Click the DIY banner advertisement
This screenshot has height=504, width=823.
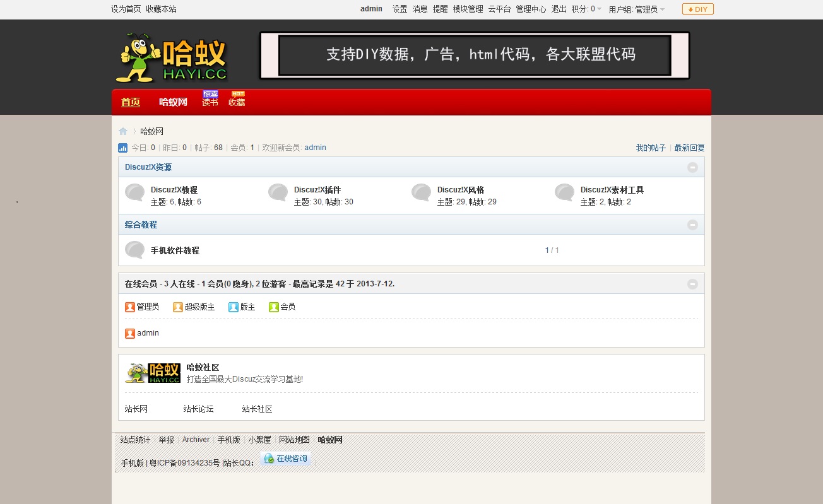475,56
